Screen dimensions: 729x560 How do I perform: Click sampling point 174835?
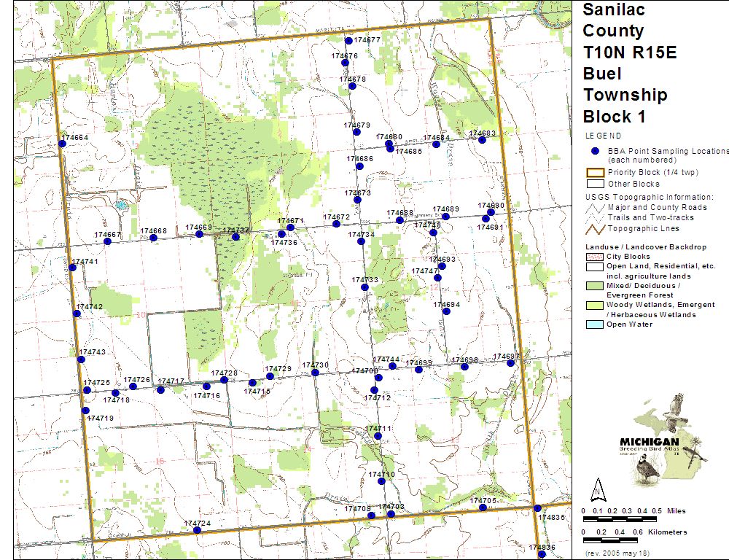[x=537, y=508]
